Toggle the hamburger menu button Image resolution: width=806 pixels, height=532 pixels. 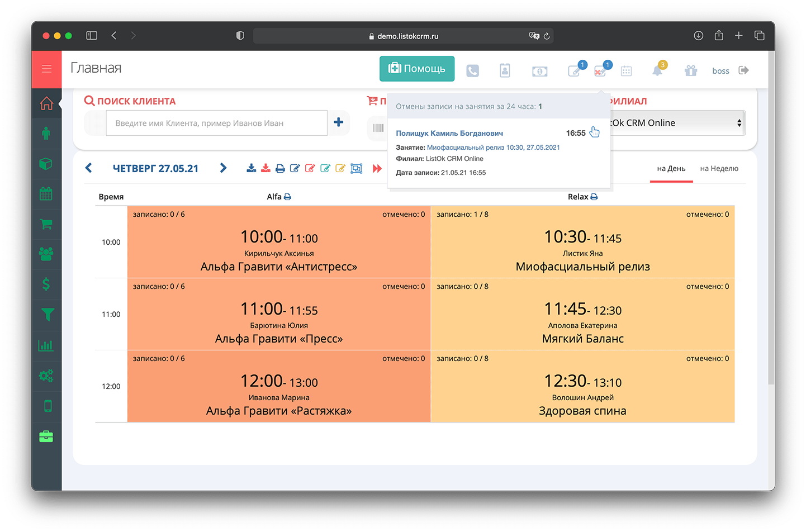46,69
